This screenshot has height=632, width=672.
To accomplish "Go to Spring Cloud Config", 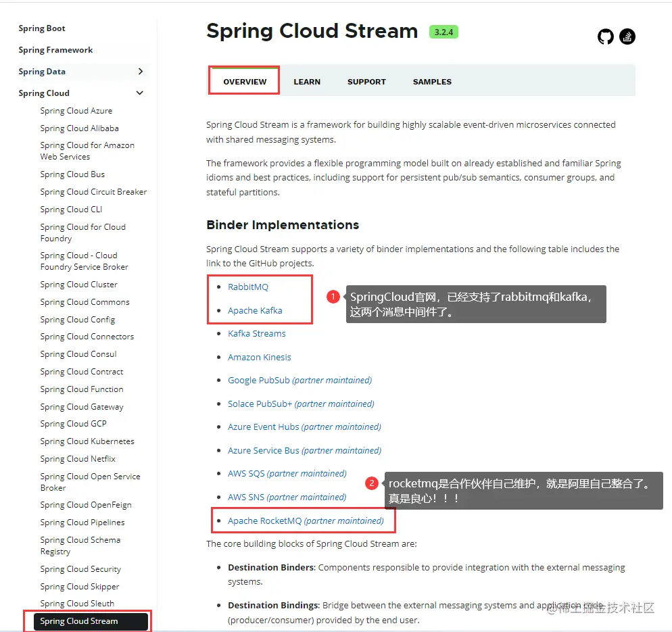I will point(78,320).
